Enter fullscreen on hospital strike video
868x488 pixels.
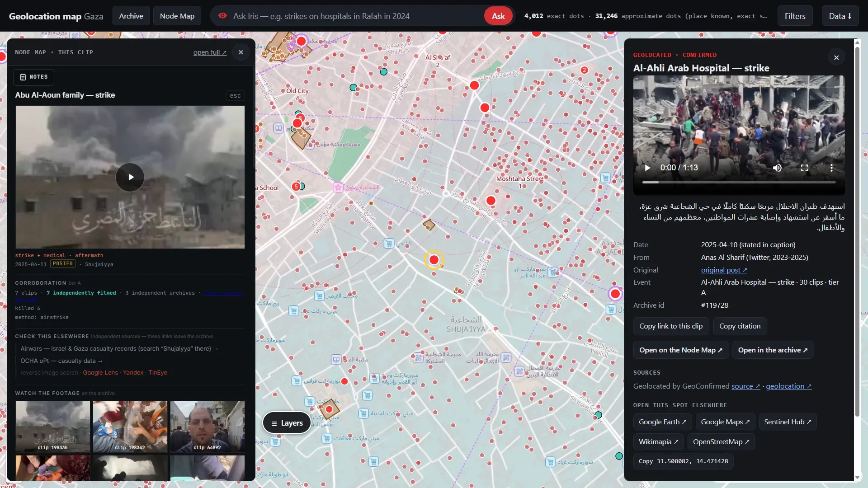804,168
